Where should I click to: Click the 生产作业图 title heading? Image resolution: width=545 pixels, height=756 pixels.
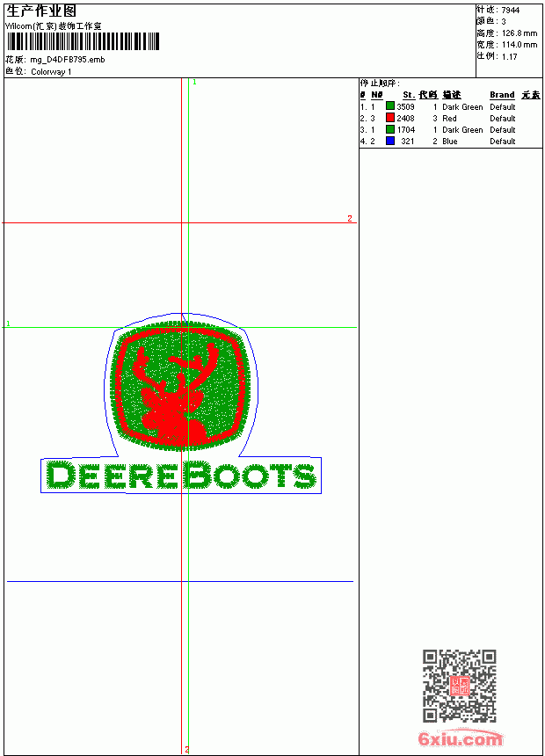[41, 11]
